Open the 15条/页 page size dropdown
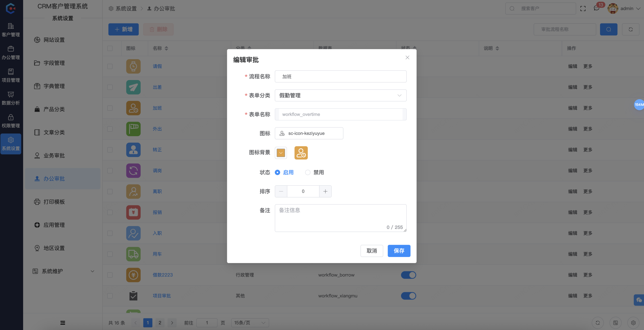 [250, 322]
